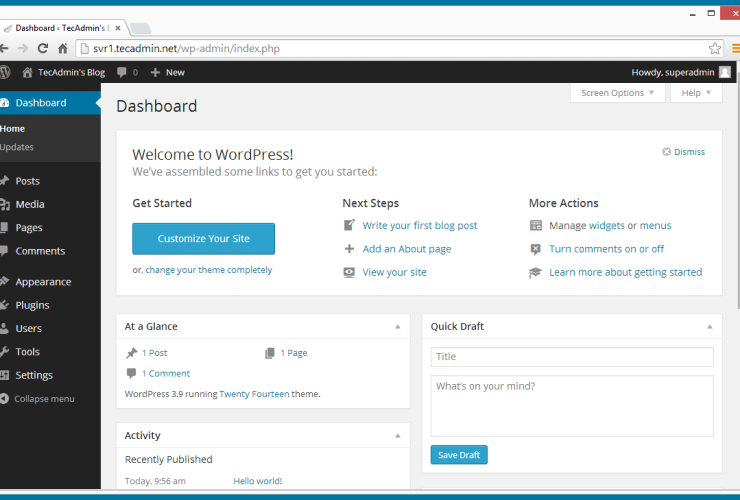The width and height of the screenshot is (740, 500).
Task: Click the superadmin avatar in admin bar
Action: pos(724,72)
